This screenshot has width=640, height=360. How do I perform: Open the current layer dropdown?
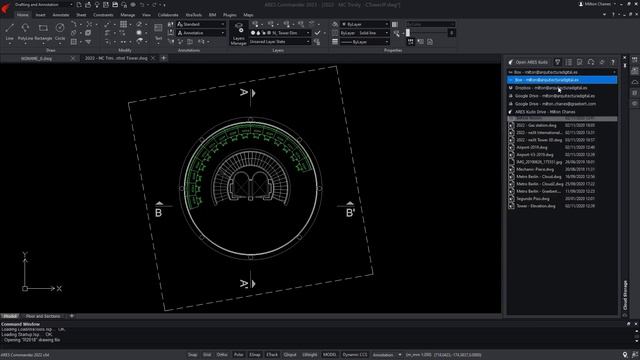(x=280, y=33)
